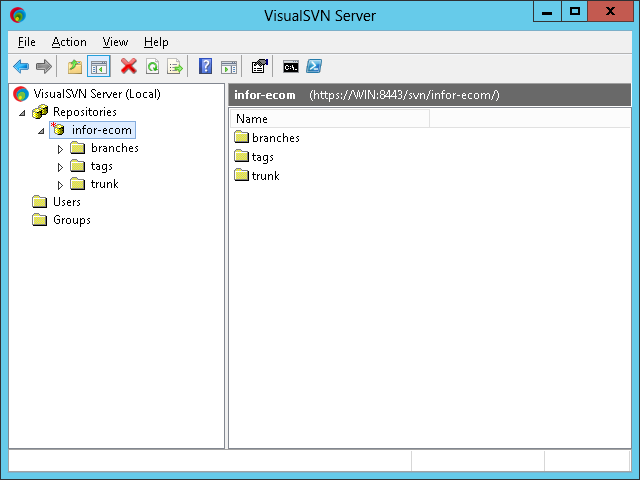This screenshot has width=640, height=480.
Task: Launch the PowerShell toolbar icon
Action: click(313, 67)
